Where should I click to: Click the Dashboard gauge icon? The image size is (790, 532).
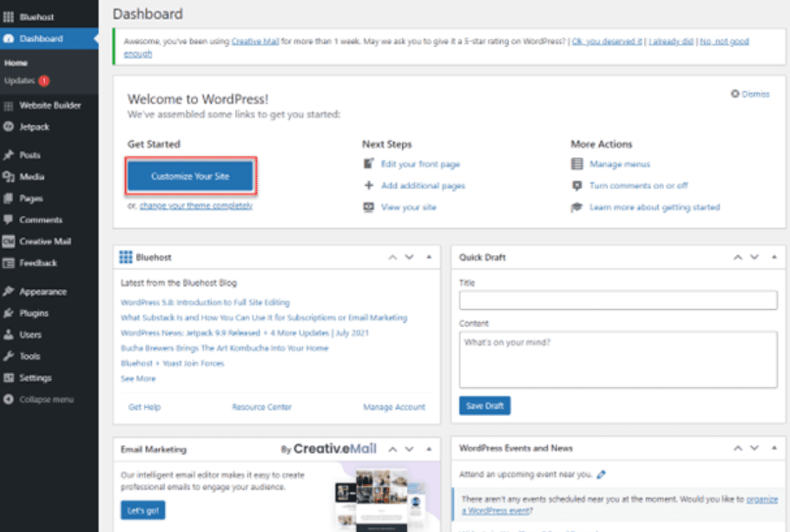point(9,39)
